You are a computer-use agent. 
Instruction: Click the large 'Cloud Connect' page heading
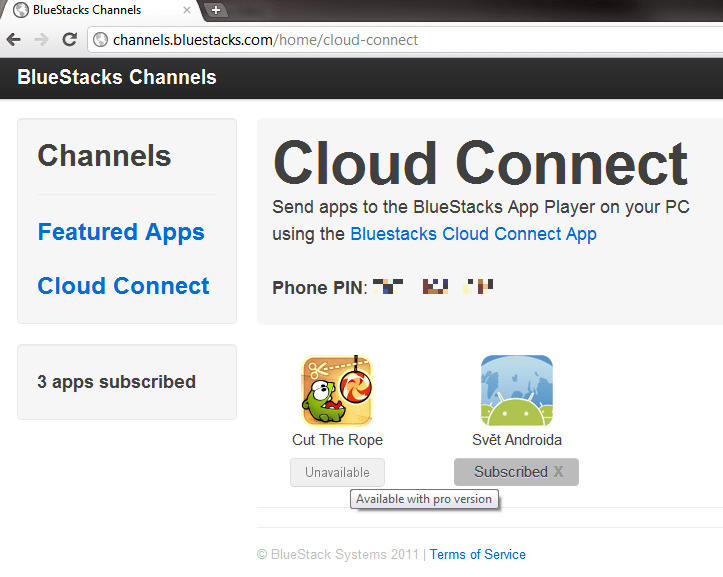coord(480,163)
